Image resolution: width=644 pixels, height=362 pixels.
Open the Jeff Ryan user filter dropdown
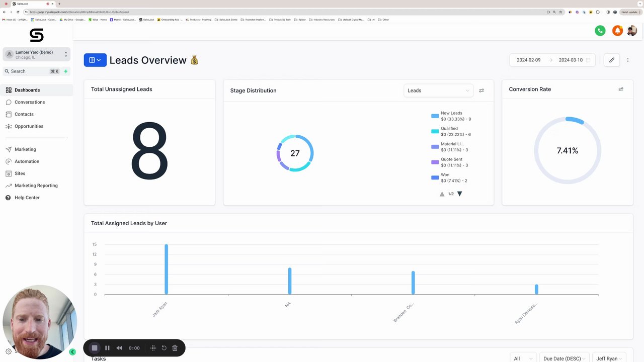point(609,358)
